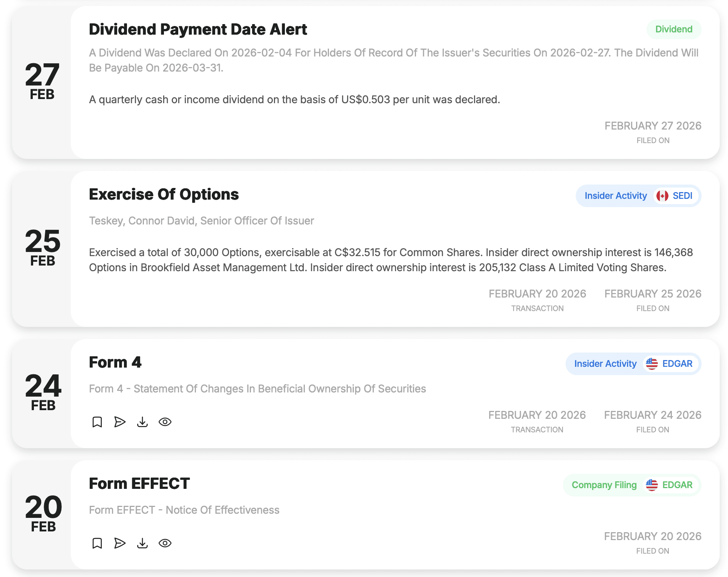Select the EDGAR source tab on Form 4
Image resolution: width=728 pixels, height=577 pixels.
click(x=677, y=364)
